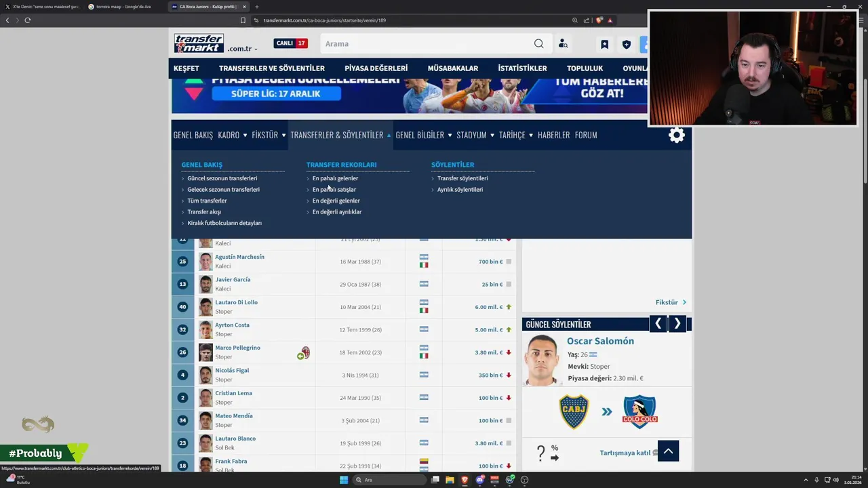The image size is (868, 488).
Task: Open 'En değerli ayrılıklar' link
Action: pyautogui.click(x=336, y=212)
